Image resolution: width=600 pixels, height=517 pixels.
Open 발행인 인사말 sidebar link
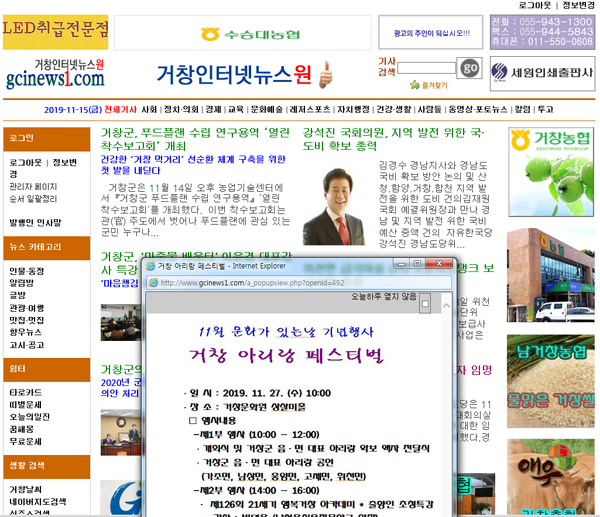(35, 223)
